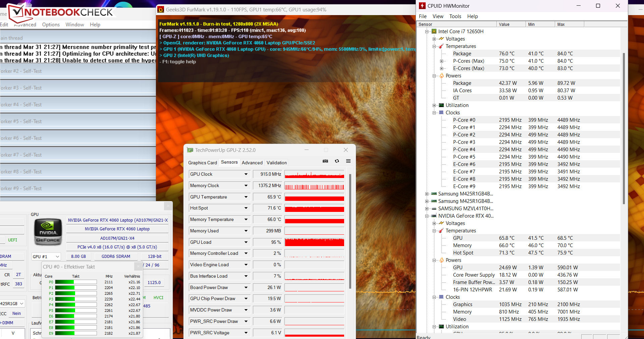Screen dimensions: 644x339
Task: Click the Memory Used value 299 MB
Action: pos(267,231)
